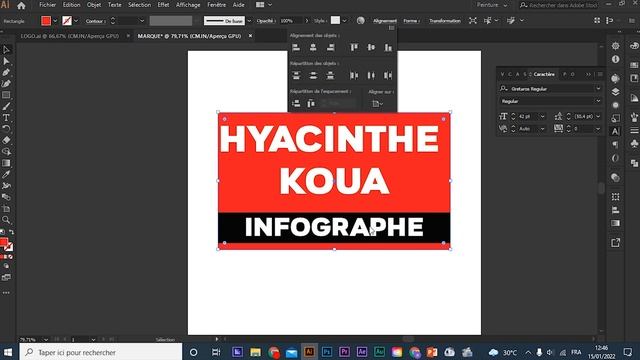Viewport: 640px width, 360px height.
Task: Open the Peinture workspace dropdown
Action: pyautogui.click(x=492, y=5)
